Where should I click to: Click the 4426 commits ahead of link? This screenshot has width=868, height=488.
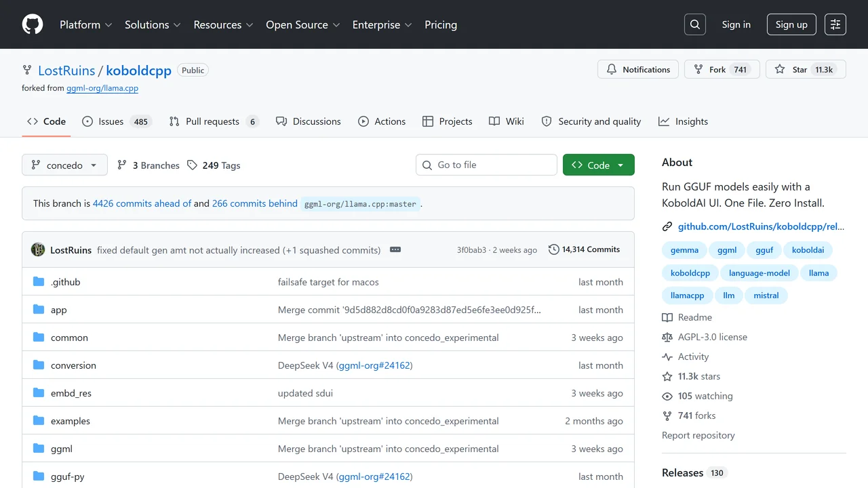[x=142, y=203]
